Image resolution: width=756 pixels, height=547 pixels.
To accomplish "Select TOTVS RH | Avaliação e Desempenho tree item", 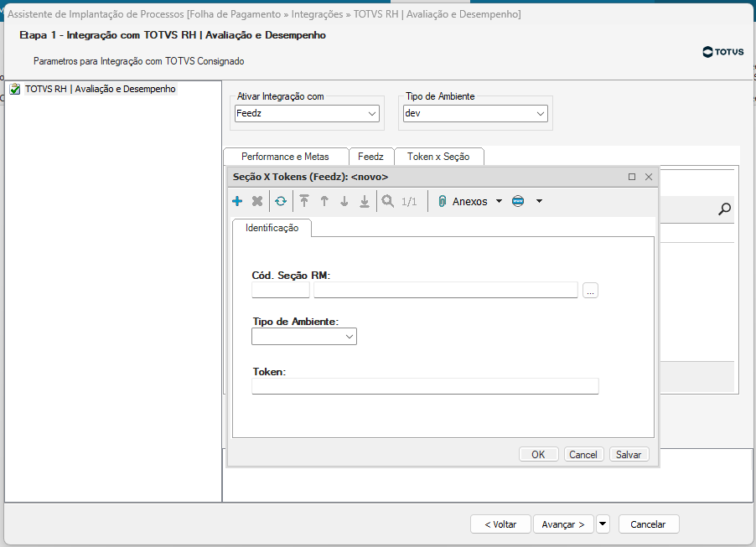I will click(101, 89).
